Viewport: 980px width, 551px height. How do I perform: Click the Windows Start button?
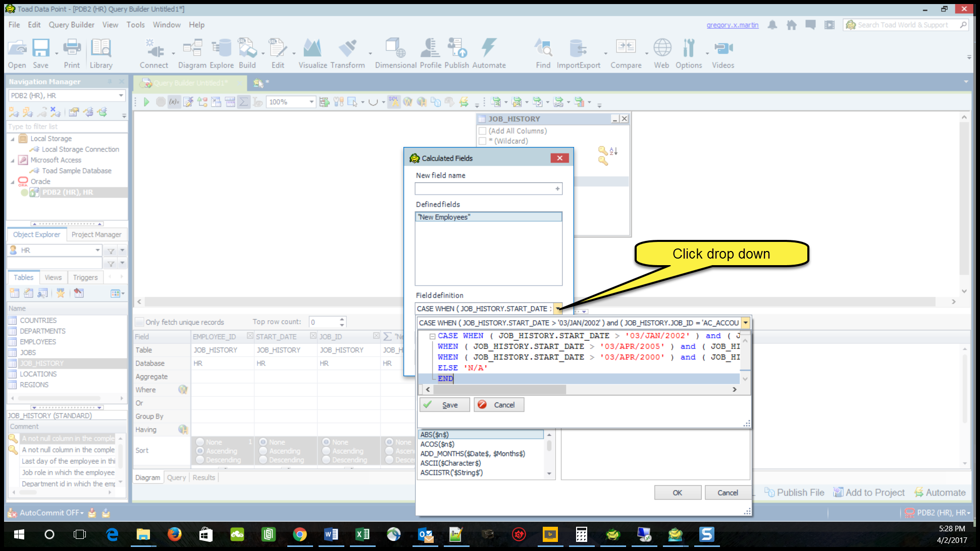pyautogui.click(x=19, y=534)
